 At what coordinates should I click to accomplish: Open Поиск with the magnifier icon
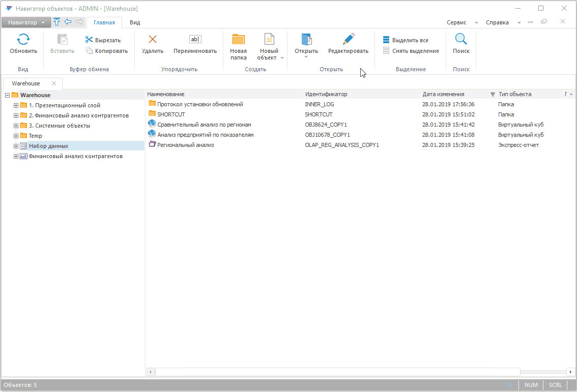(x=461, y=40)
